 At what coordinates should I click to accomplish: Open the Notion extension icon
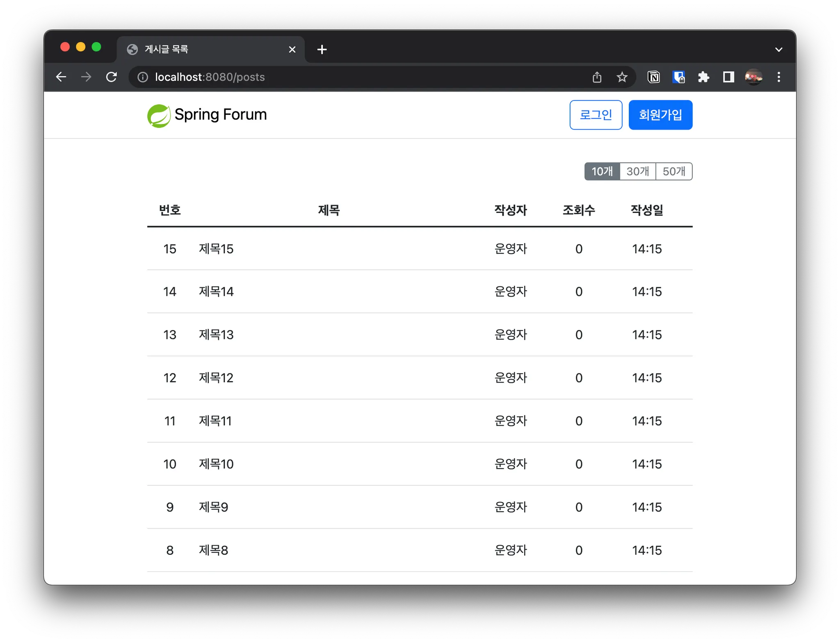coord(653,77)
